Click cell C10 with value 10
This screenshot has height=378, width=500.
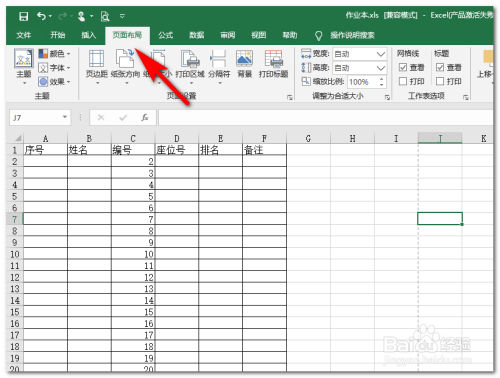click(133, 254)
